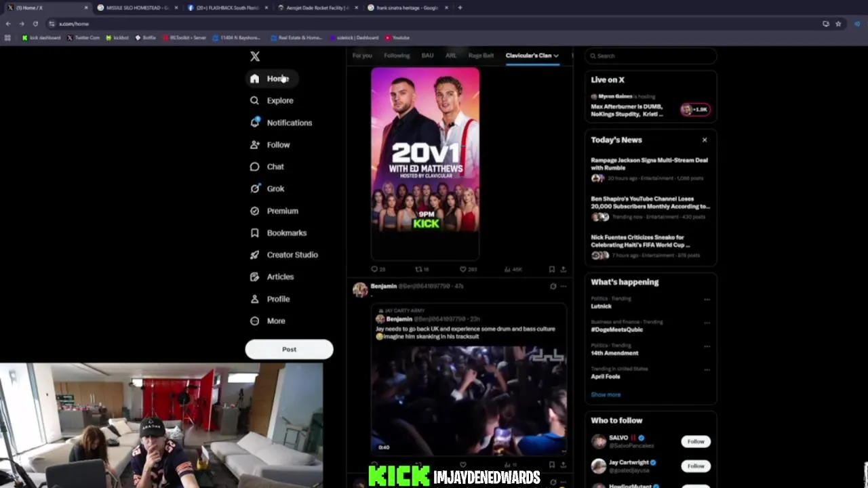The width and height of the screenshot is (868, 488).
Task: Click the Post button
Action: tap(289, 349)
